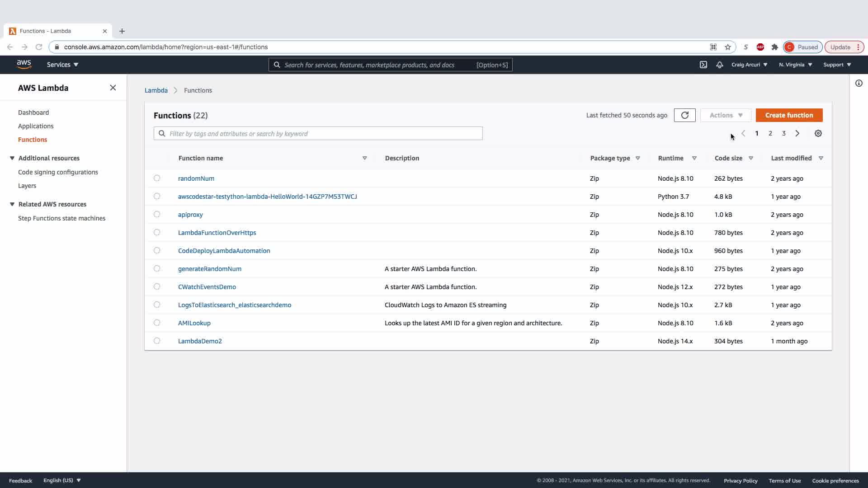This screenshot has width=868, height=488.
Task: Open AWS CloudShell icon in header
Action: tap(703, 65)
